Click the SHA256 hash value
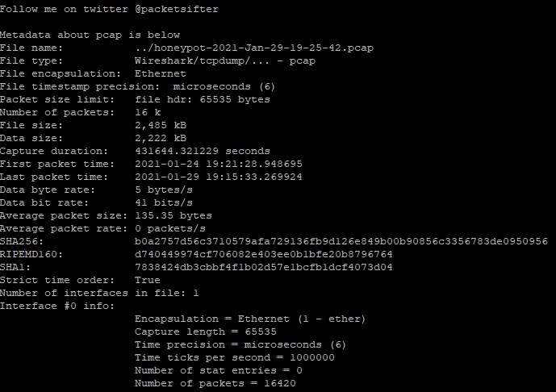The height and width of the screenshot is (392, 556). (x=341, y=241)
